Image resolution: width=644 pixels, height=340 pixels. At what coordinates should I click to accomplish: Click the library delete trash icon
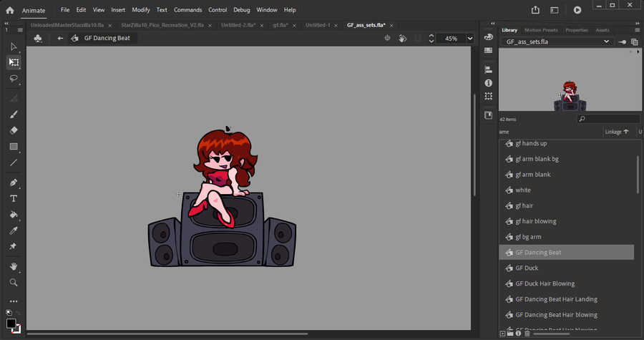[527, 334]
